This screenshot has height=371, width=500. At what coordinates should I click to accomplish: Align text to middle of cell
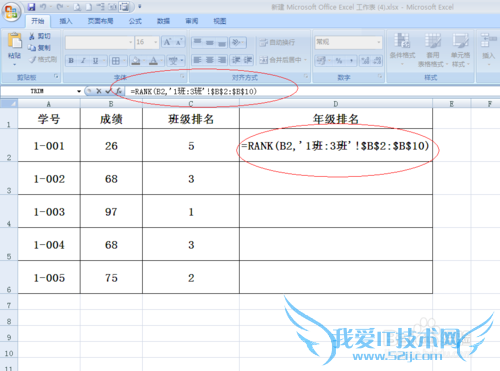[x=210, y=42]
